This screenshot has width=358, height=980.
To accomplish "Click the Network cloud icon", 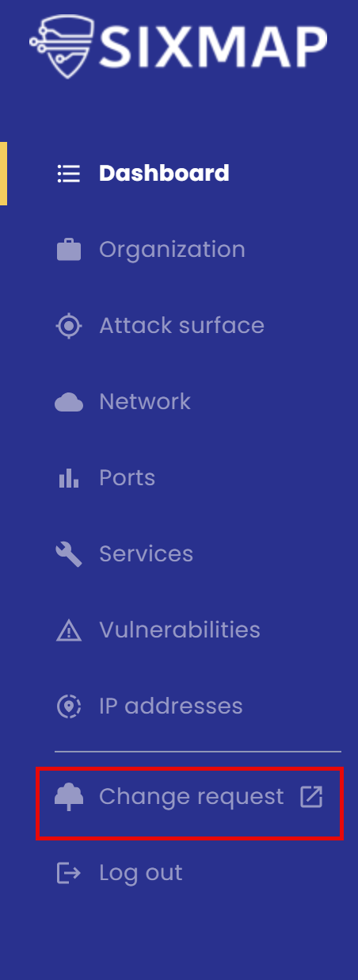I will pyautogui.click(x=69, y=403).
